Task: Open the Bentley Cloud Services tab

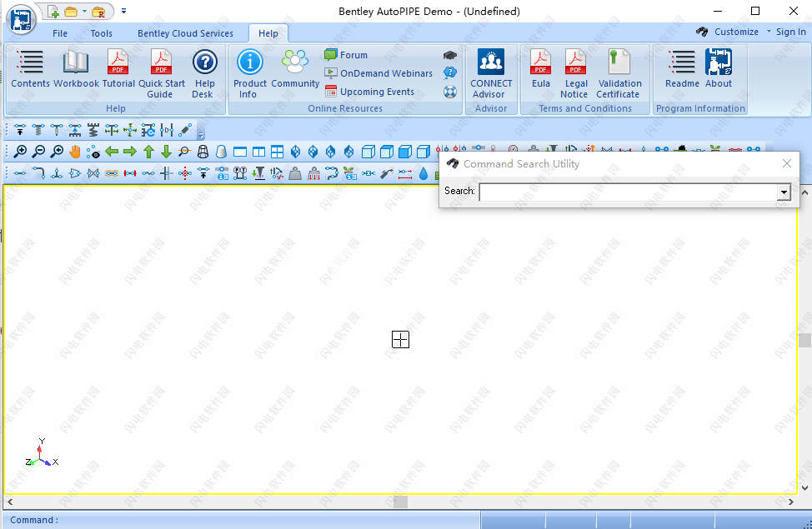Action: click(x=185, y=33)
